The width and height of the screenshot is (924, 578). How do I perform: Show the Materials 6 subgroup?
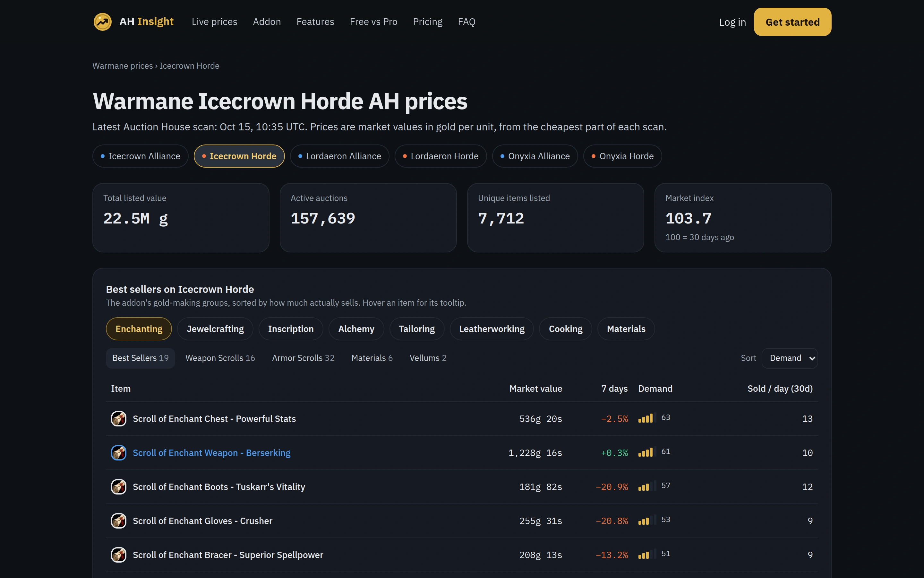click(372, 358)
